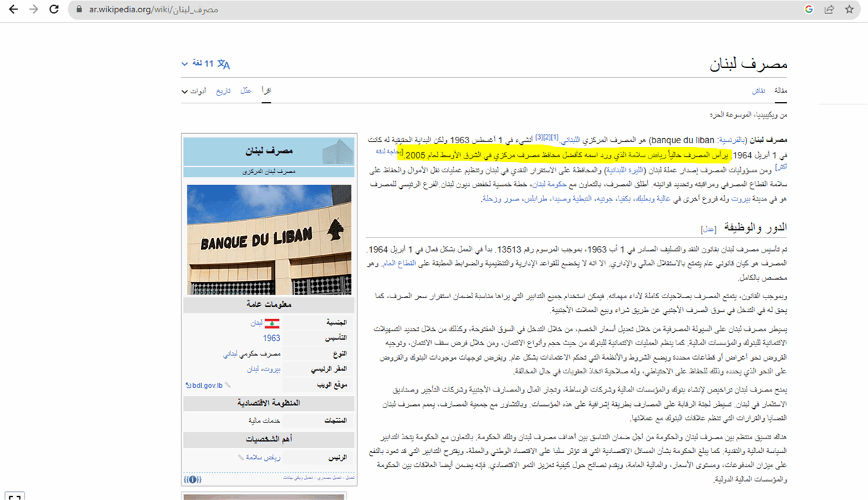
Task: Open the عدّل edit tab
Action: click(x=246, y=91)
